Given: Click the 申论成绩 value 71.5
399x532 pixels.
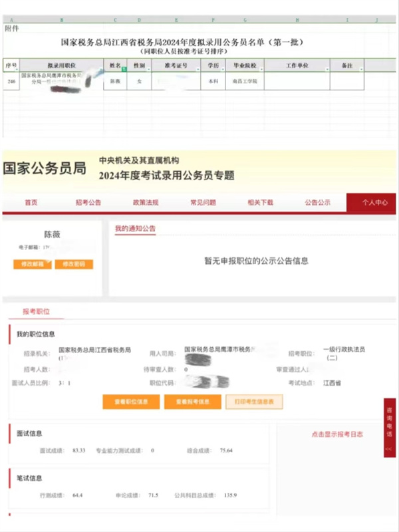Looking at the screenshot, I should coord(154,495).
